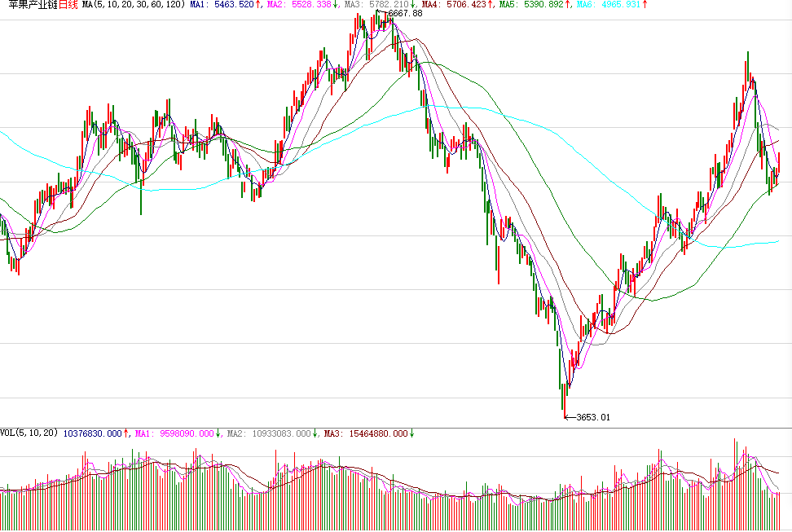
Task: Click the arrow pointing to 3653.01 low
Action: pos(570,417)
